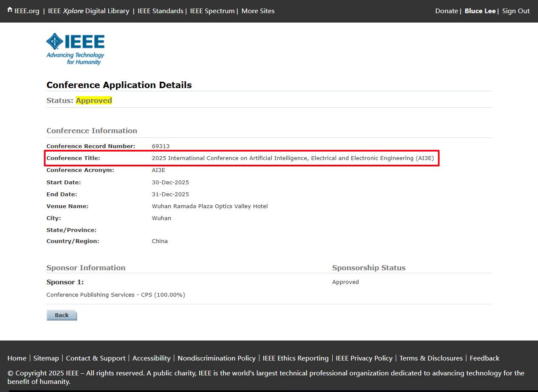Sign Out of the account
The height and width of the screenshot is (392, 538).
(516, 11)
